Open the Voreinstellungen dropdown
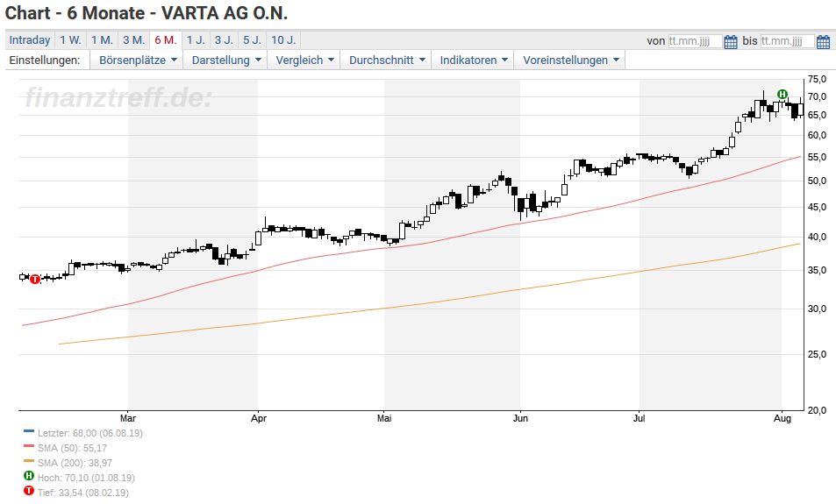Screen dimensions: 836x504 pos(570,60)
